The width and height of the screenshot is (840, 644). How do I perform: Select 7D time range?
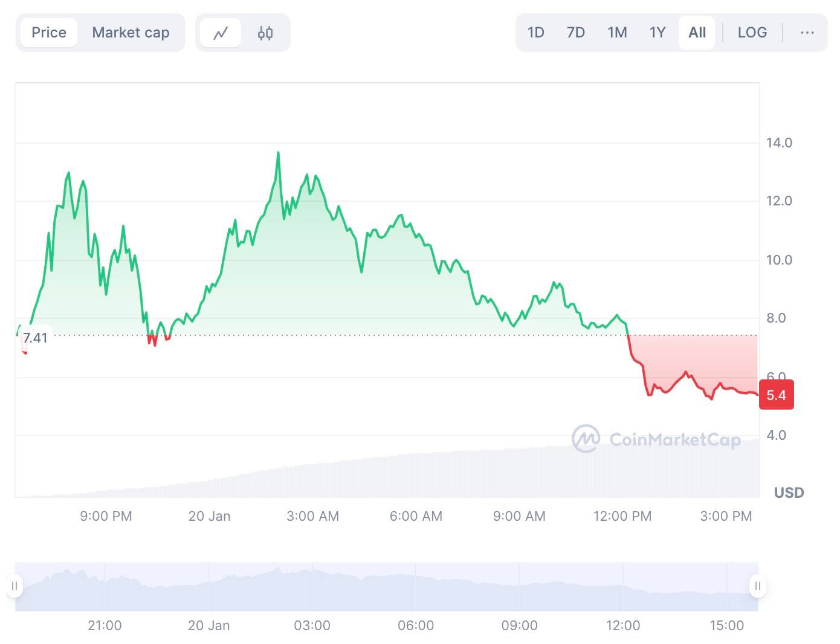(575, 33)
